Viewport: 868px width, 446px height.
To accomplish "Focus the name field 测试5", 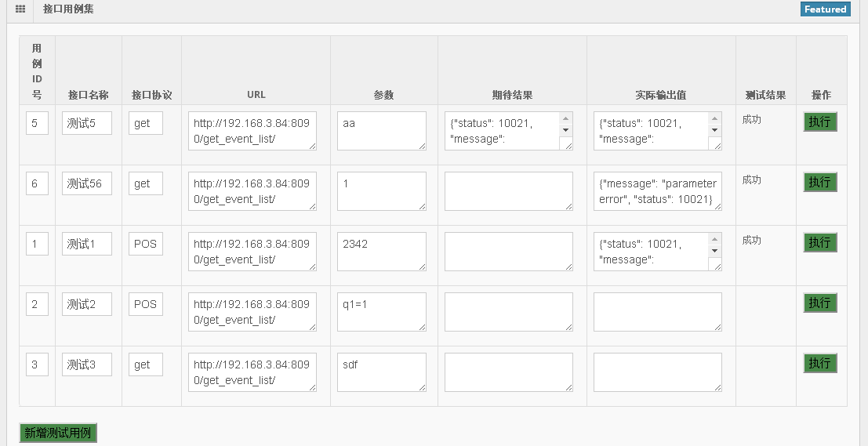I will point(87,123).
